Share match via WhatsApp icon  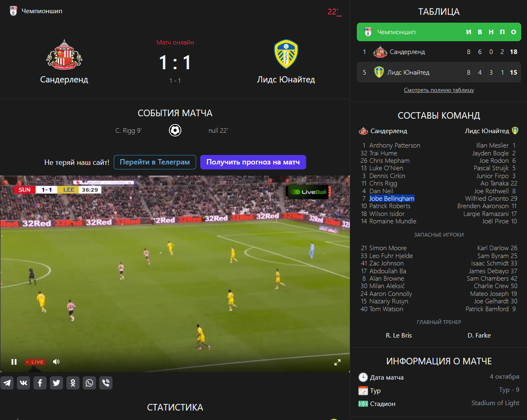pos(89,383)
